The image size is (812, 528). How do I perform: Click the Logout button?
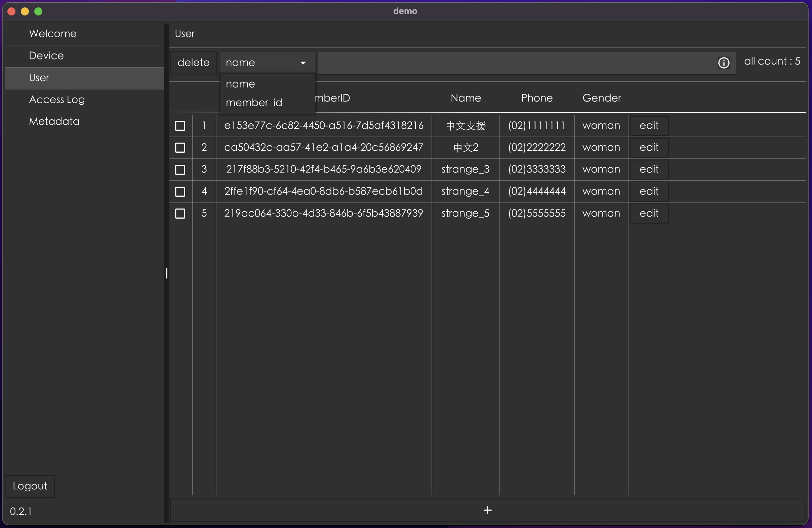click(30, 486)
